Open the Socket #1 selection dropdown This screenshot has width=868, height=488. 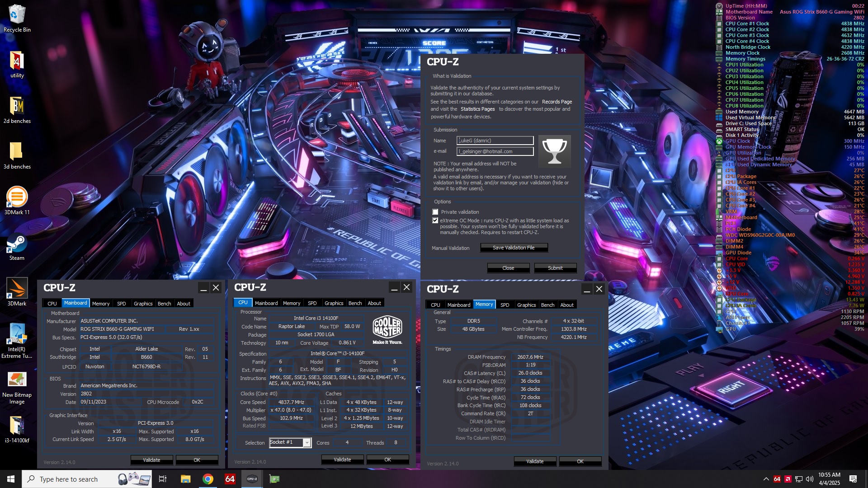307,442
